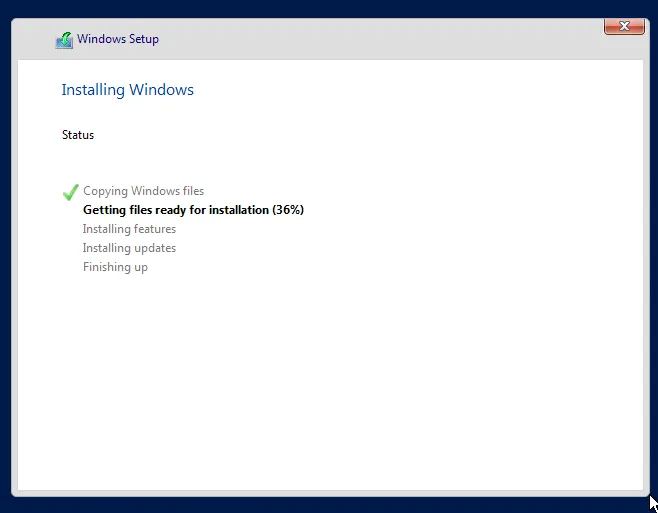Click the "Finishing up" step
This screenshot has width=658, height=513.
(x=115, y=267)
